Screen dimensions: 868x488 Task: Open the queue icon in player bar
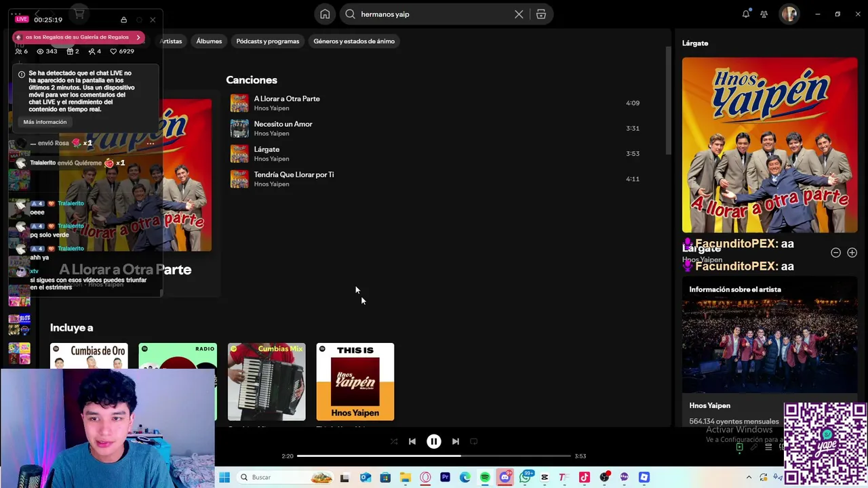tap(768, 447)
